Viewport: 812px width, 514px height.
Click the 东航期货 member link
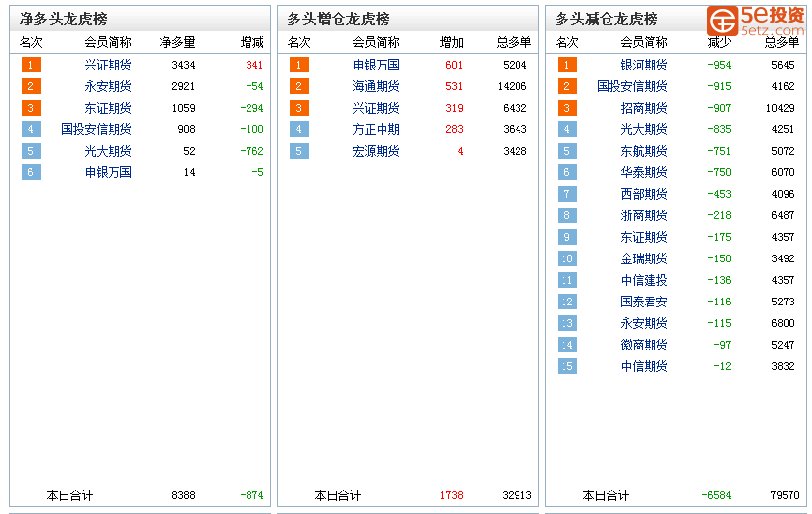(644, 151)
